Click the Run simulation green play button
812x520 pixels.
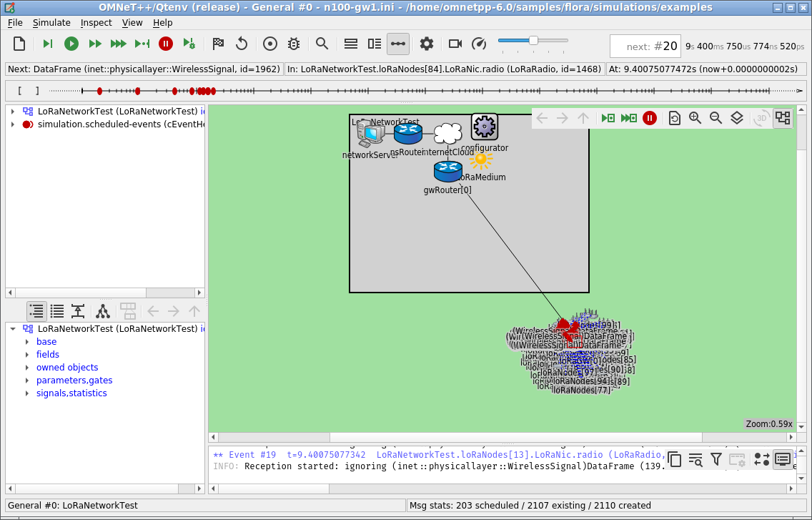pyautogui.click(x=71, y=44)
